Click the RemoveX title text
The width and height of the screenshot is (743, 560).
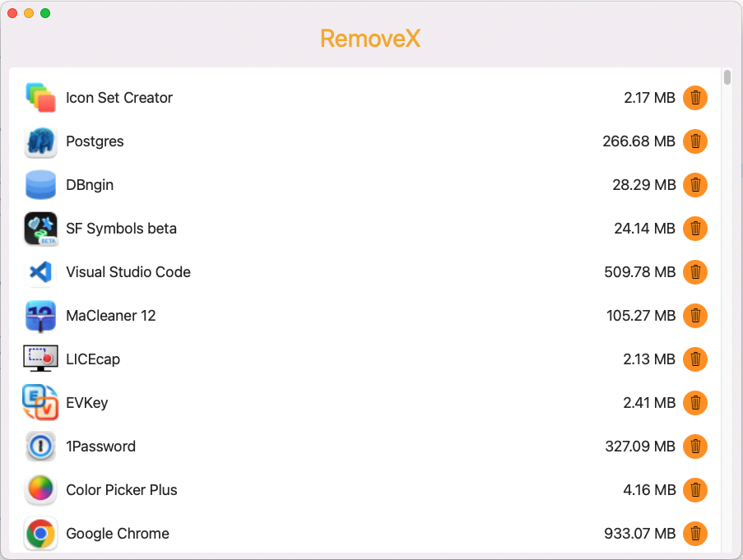pyautogui.click(x=370, y=39)
